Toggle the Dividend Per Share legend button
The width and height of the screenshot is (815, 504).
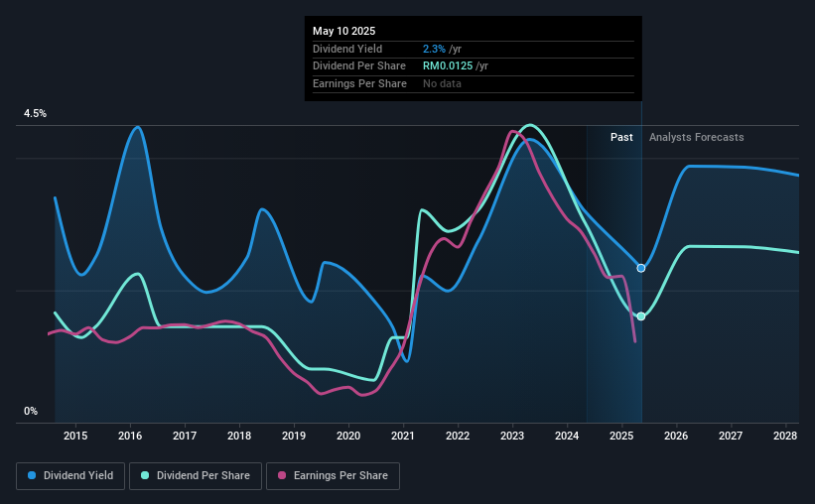[196, 476]
